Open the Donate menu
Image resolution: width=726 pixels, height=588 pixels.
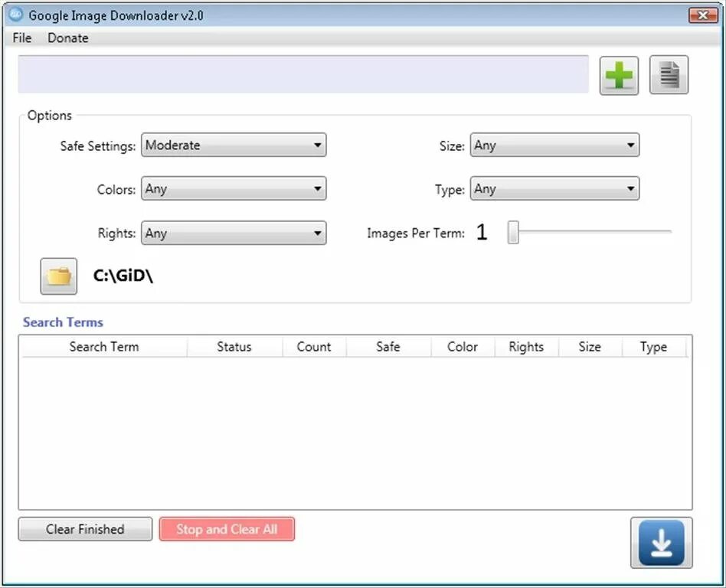click(x=67, y=38)
